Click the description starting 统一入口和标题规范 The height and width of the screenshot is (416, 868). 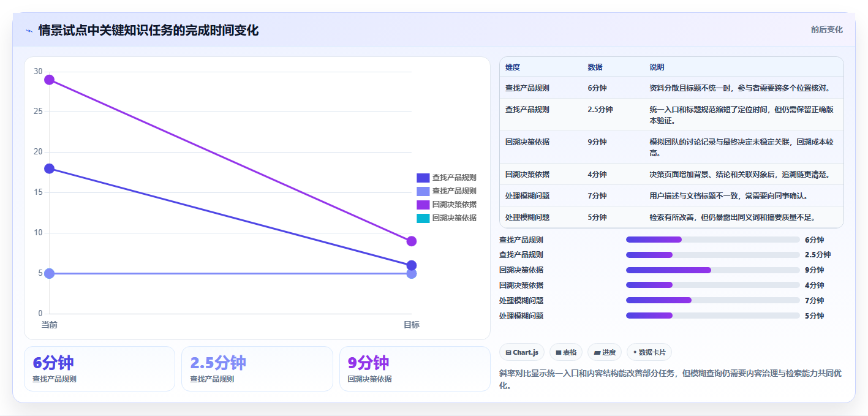click(741, 115)
